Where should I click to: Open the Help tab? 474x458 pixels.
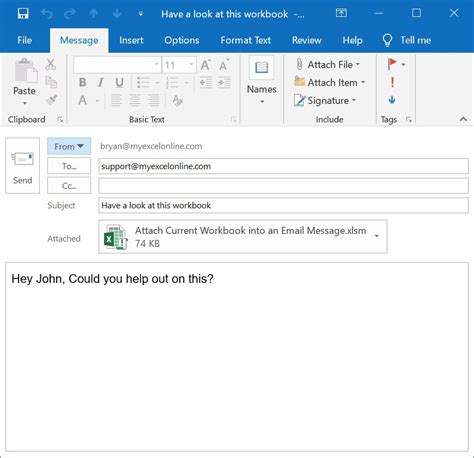click(x=352, y=40)
